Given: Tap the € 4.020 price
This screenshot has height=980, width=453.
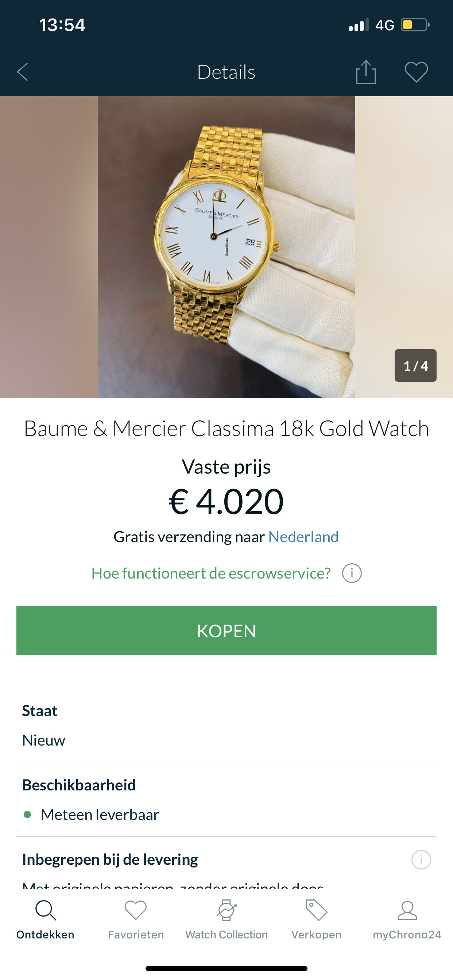Looking at the screenshot, I should [226, 501].
